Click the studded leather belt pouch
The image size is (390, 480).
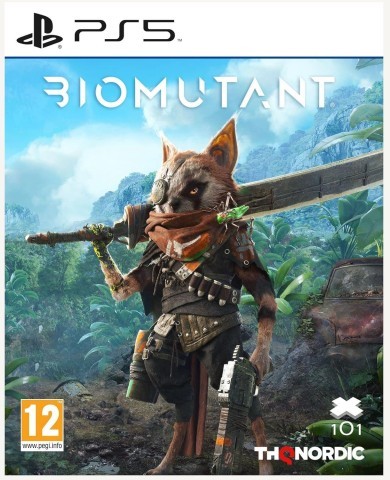coord(200,328)
